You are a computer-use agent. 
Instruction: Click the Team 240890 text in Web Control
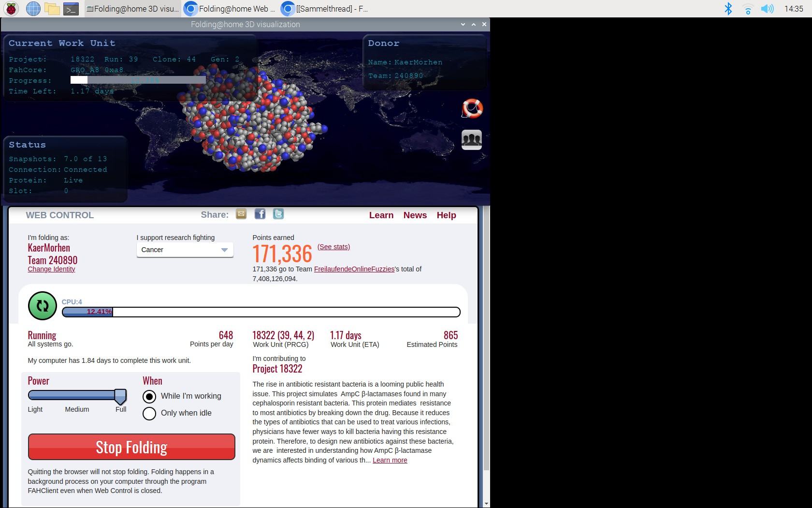(x=52, y=260)
